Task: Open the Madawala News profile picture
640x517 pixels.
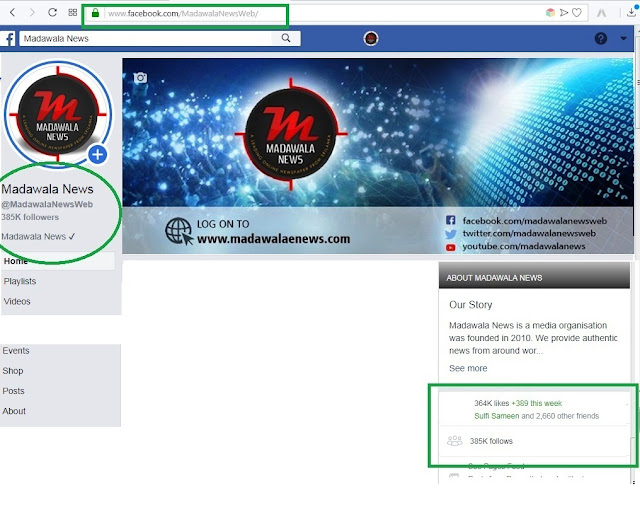Action: pos(58,115)
